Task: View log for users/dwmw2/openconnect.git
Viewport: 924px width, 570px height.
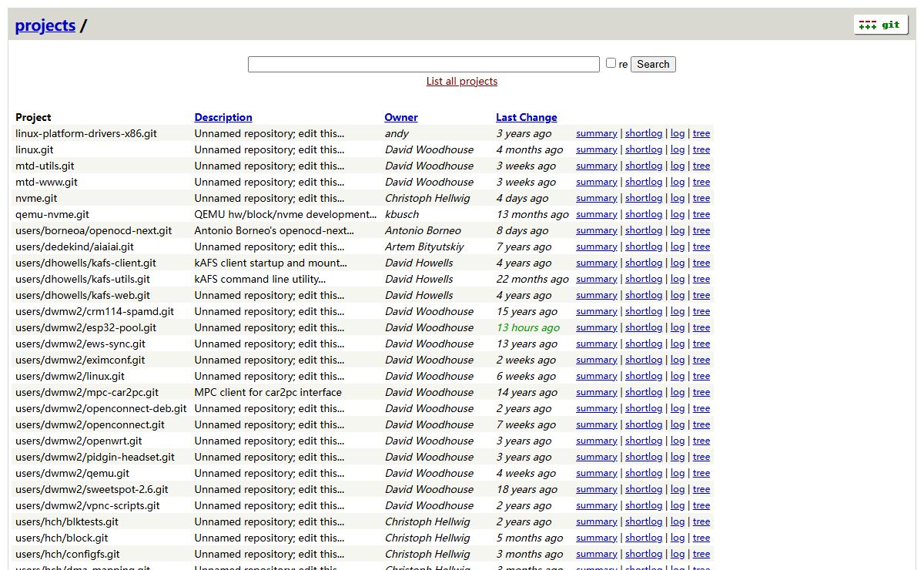Action: (x=678, y=425)
